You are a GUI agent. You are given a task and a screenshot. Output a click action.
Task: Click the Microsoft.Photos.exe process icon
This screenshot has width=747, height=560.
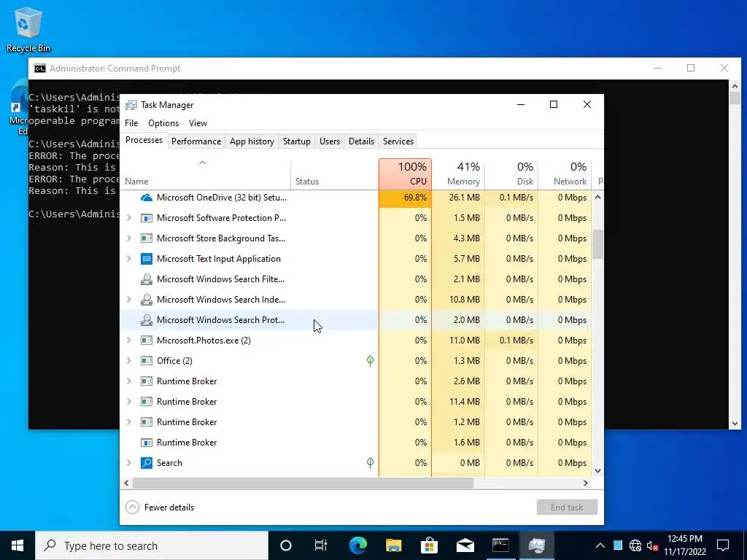click(146, 341)
